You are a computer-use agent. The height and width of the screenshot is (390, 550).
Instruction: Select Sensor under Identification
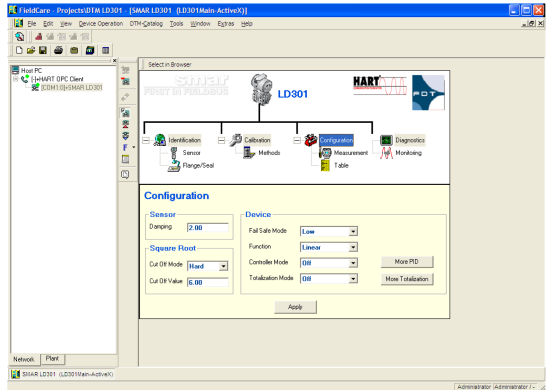pos(192,153)
